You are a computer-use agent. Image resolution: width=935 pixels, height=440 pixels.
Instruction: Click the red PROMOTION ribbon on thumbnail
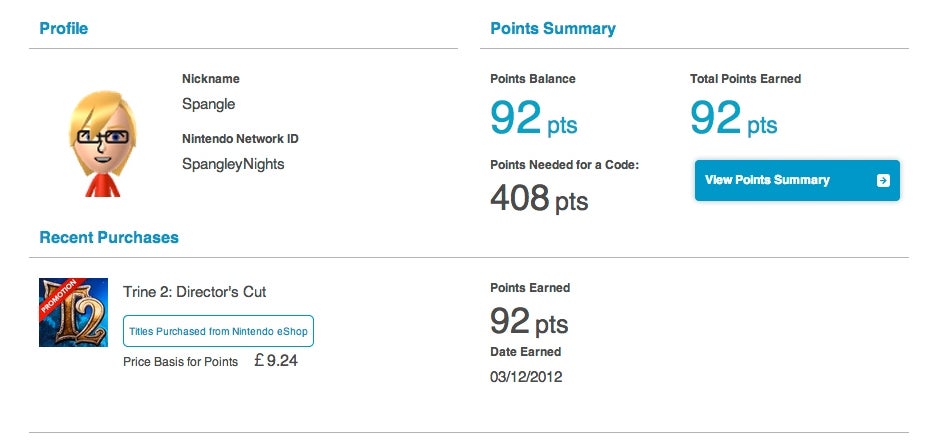tap(59, 298)
